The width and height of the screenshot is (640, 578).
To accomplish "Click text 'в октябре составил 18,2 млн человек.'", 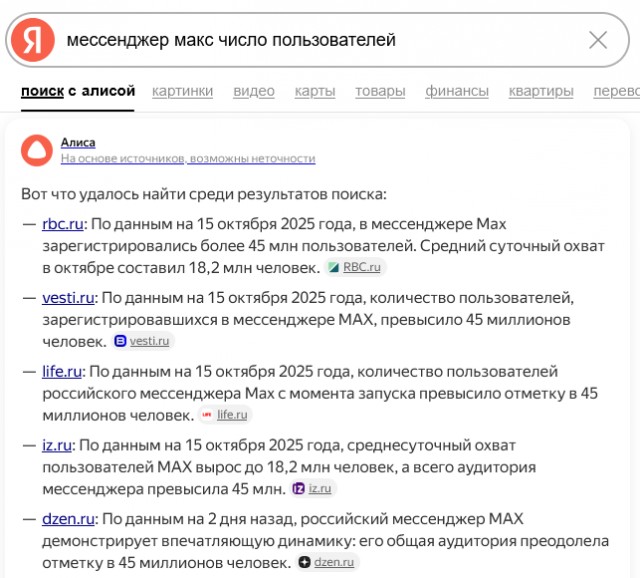I will [181, 268].
